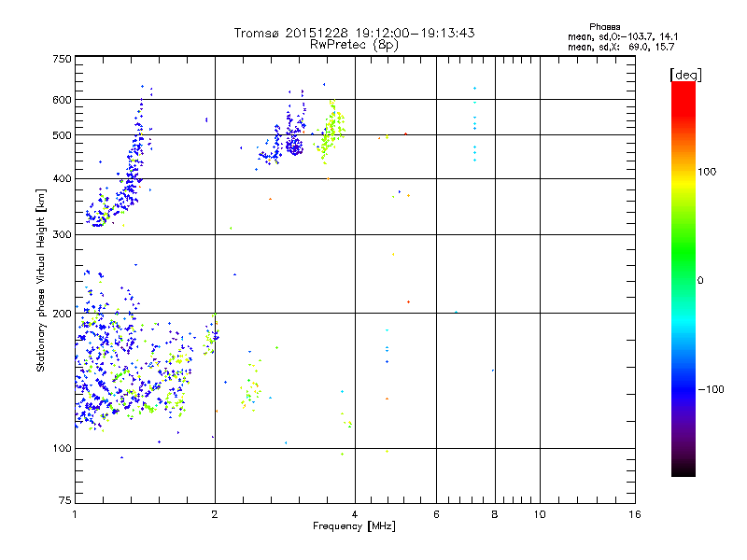The image size is (747, 560).
Task: Click the colorbar tick label "100"
Action: [x=707, y=172]
